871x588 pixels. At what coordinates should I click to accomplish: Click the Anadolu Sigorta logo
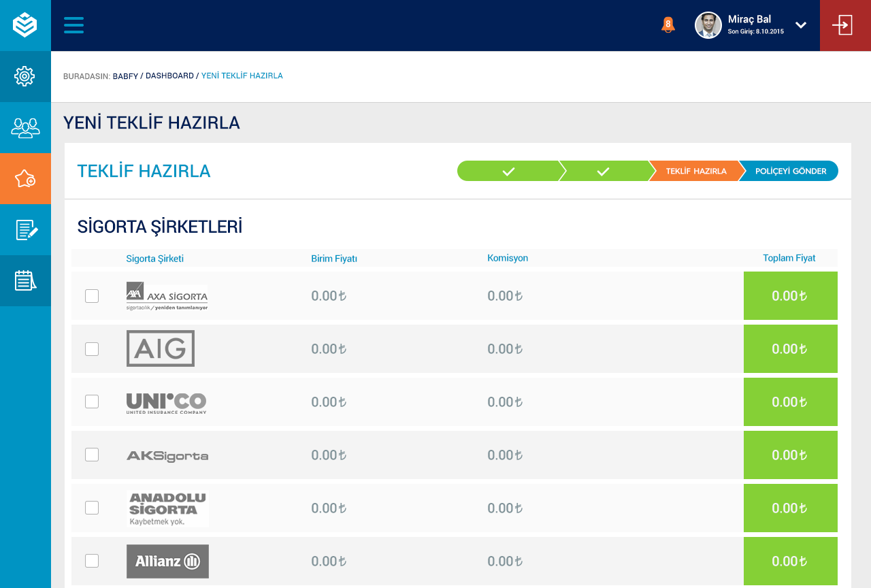click(x=167, y=508)
